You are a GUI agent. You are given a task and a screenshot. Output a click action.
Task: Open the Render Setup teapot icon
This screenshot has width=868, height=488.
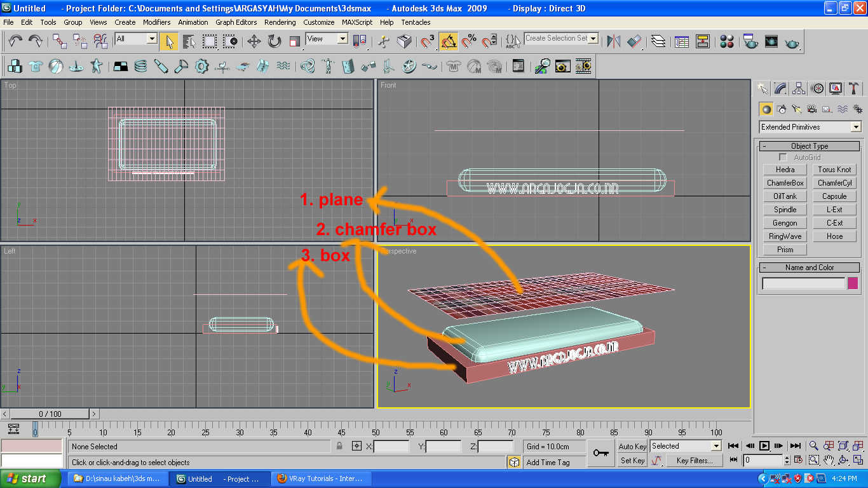click(x=750, y=41)
